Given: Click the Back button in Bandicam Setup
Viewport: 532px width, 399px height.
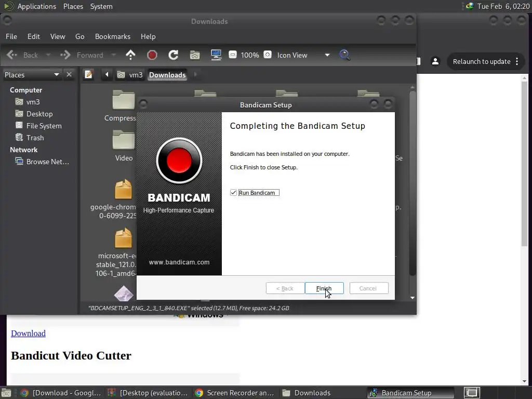Looking at the screenshot, I should 285,288.
